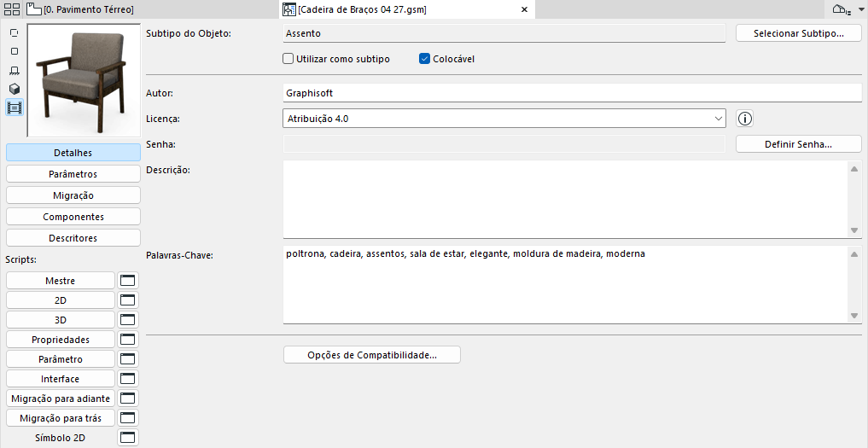Click Selecionar Subtipo button
Viewport: 868px width, 448px height.
click(799, 33)
